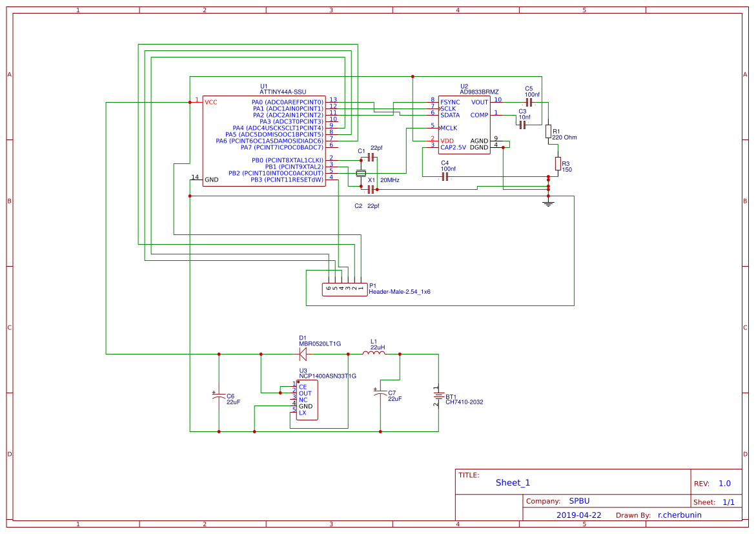Click the X1 20MHz crystal symbol
Screen dimensions: 756x534
(361, 173)
